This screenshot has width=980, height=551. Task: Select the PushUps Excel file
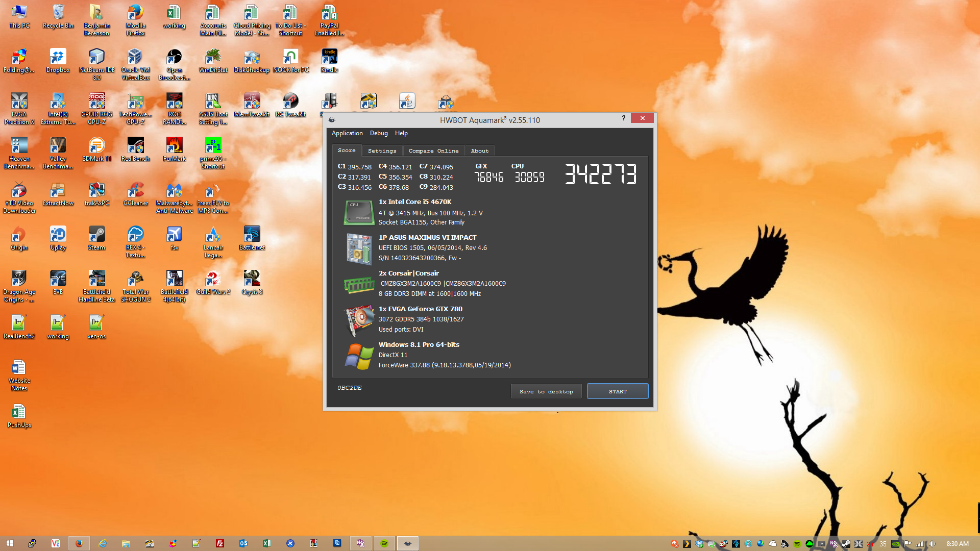click(19, 416)
